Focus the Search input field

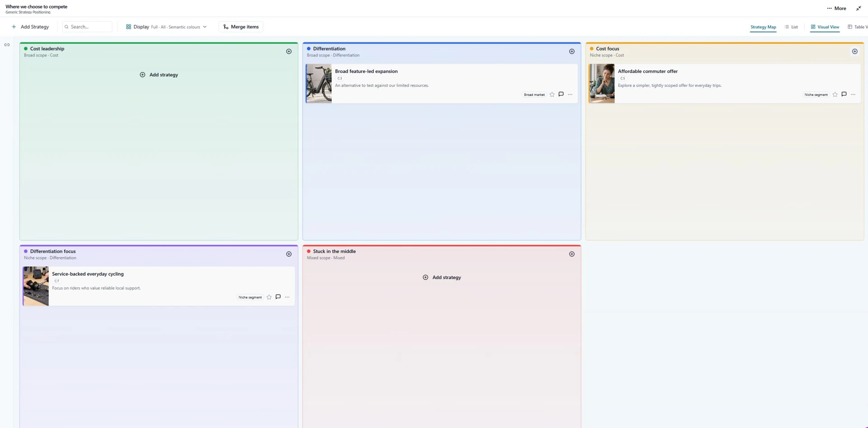(87, 27)
